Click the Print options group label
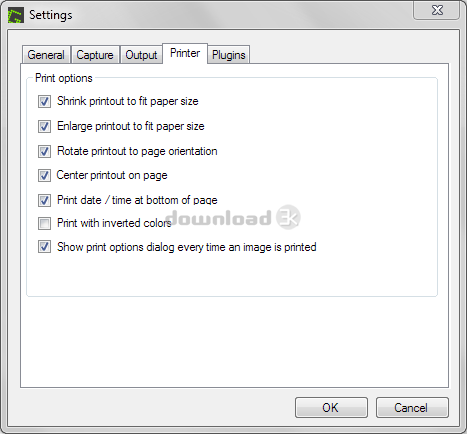This screenshot has width=467, height=434. click(64, 78)
